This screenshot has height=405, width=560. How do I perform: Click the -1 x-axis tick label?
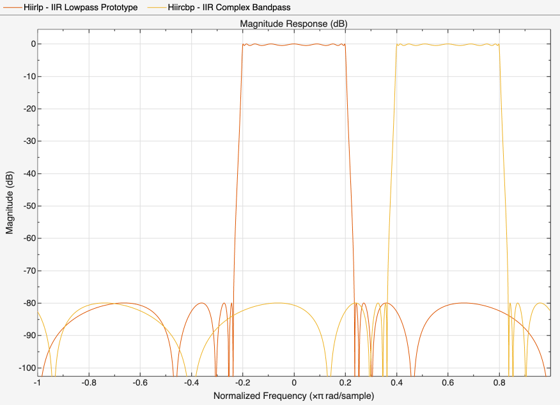(x=37, y=382)
